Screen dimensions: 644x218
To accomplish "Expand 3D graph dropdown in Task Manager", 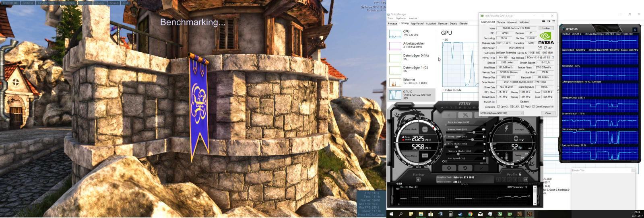I will (444, 39).
